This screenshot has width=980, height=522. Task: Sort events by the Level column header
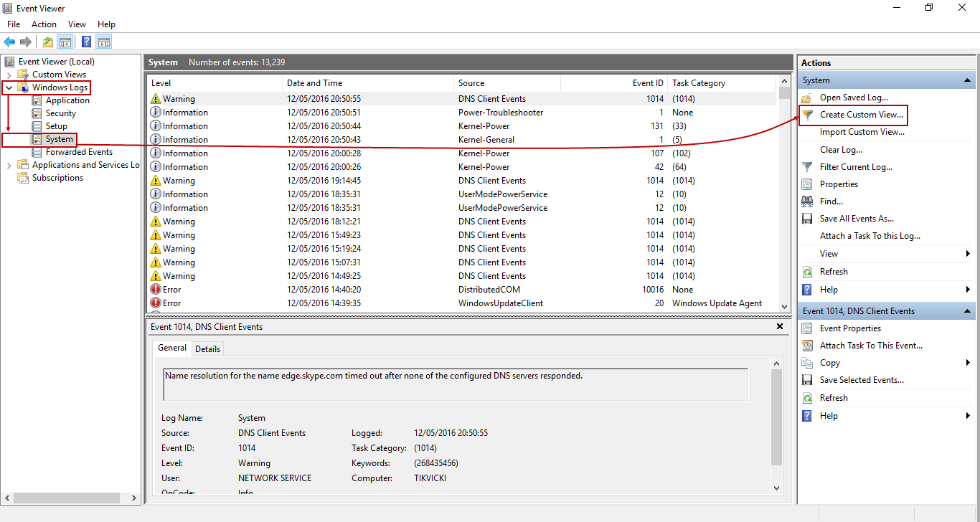(x=215, y=83)
